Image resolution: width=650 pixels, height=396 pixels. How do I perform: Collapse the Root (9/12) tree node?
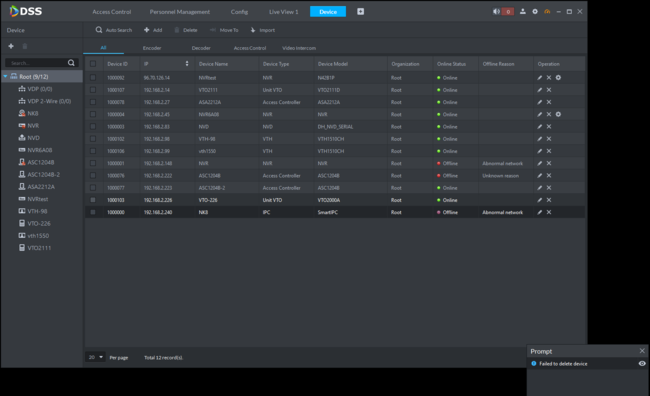tap(5, 76)
